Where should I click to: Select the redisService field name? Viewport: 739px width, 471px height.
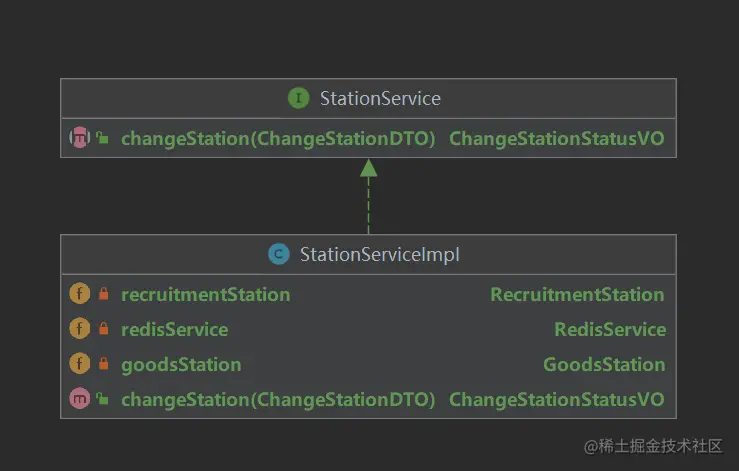(174, 329)
